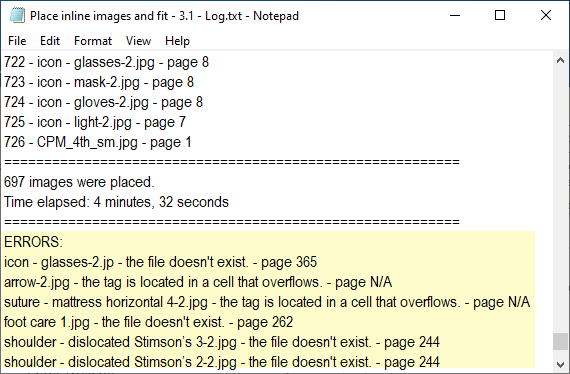
Task: Place cursor in the ERRORS: line
Action: click(33, 242)
